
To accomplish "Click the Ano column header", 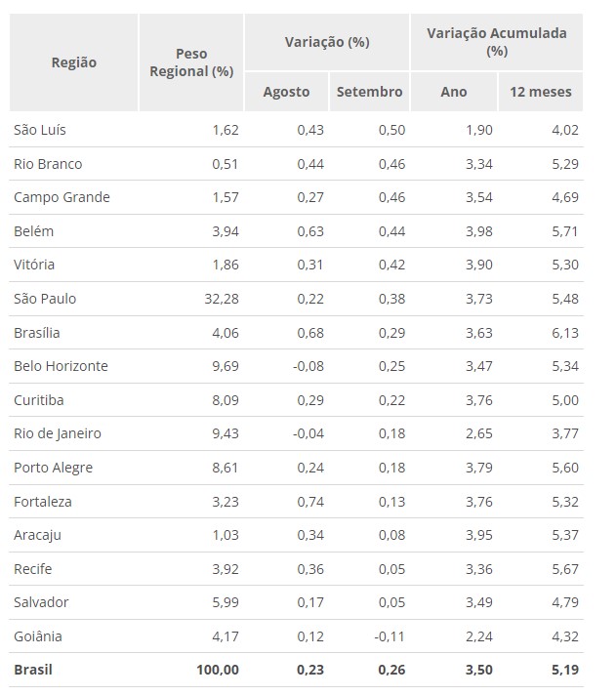I will point(454,92).
